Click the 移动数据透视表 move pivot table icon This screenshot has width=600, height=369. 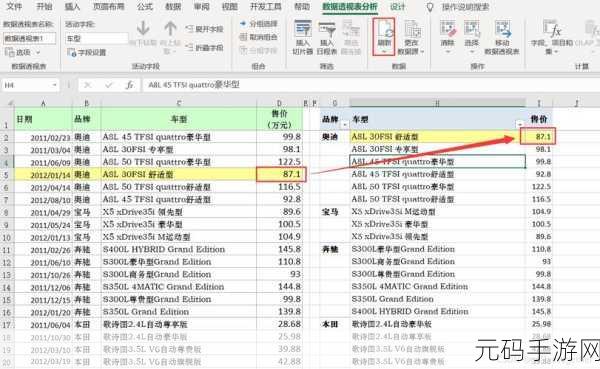click(x=502, y=29)
